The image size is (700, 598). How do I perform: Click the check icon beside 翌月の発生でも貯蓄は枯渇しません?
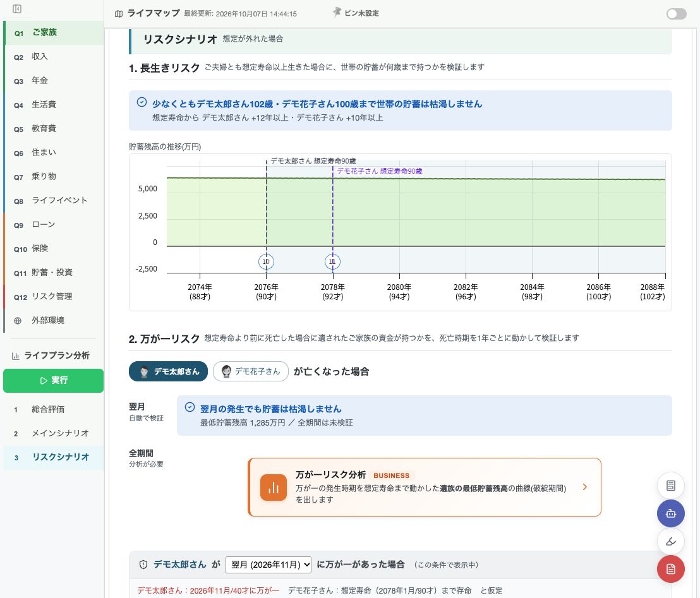click(190, 407)
